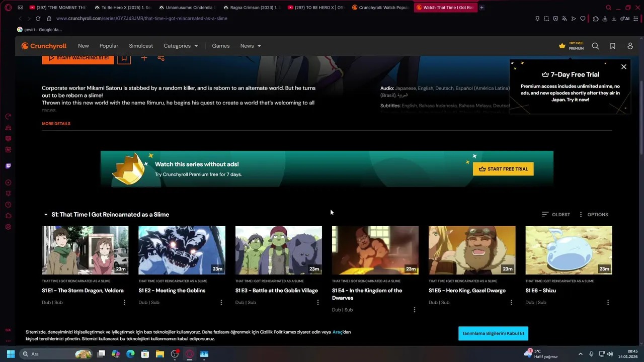This screenshot has height=362, width=644.
Task: Play S1 E2 Meeting the Goblins thumbnail
Action: (x=182, y=250)
